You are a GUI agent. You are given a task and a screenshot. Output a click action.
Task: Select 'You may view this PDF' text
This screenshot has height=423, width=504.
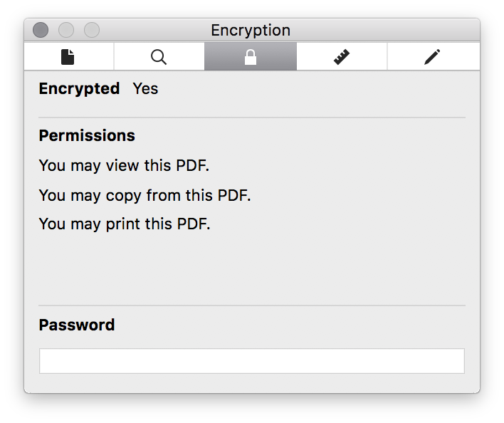[124, 166]
